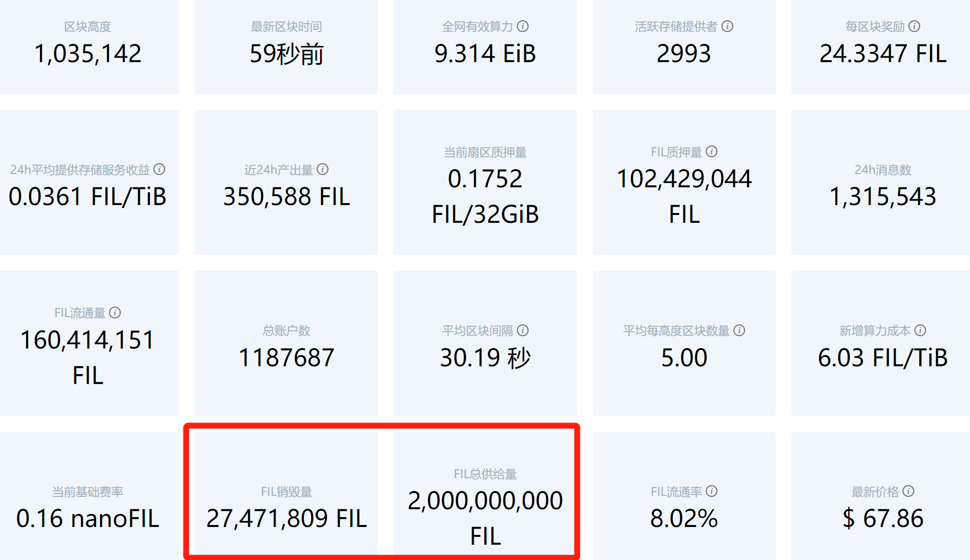Click the 总账户数 card value 1187687
Image resolution: width=970 pixels, height=560 pixels.
[x=287, y=357]
